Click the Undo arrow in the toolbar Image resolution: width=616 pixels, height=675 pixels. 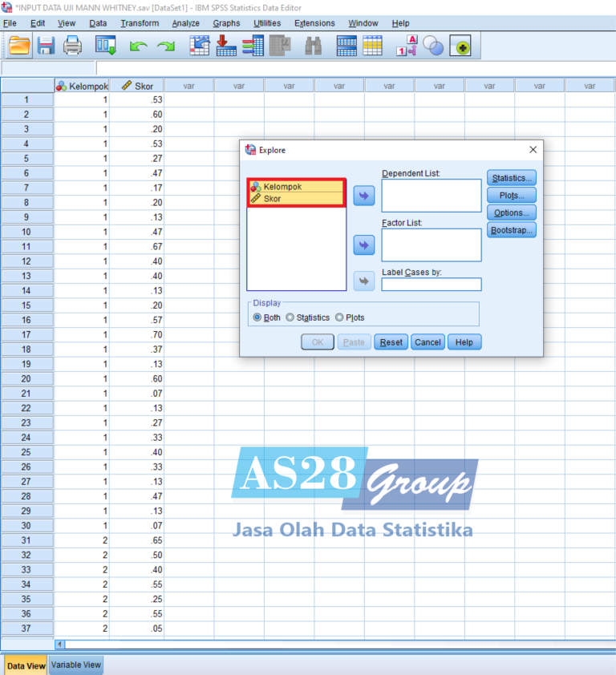(139, 47)
